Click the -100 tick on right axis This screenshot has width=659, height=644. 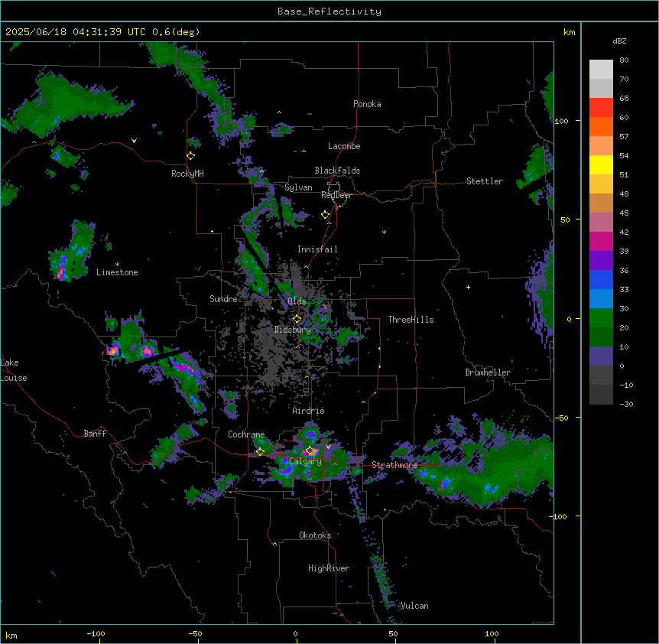click(558, 516)
